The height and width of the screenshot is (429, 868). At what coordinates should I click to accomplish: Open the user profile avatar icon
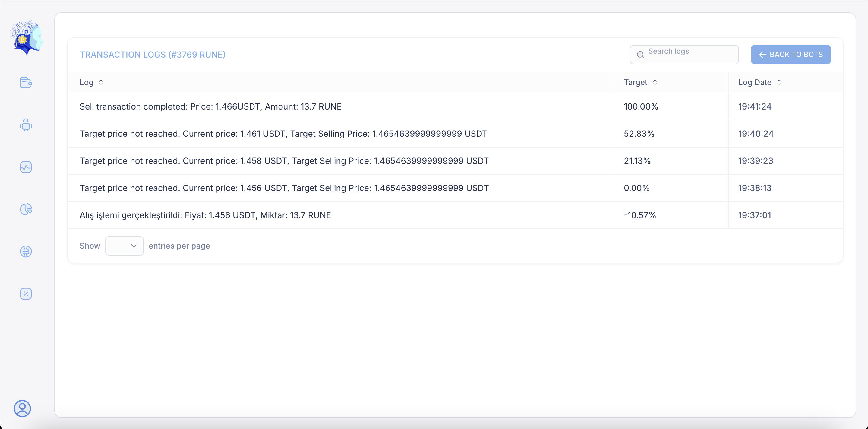point(22,408)
